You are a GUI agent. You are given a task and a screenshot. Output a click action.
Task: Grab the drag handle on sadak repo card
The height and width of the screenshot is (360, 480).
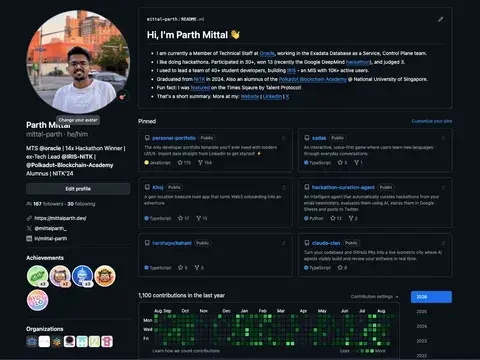click(443, 138)
